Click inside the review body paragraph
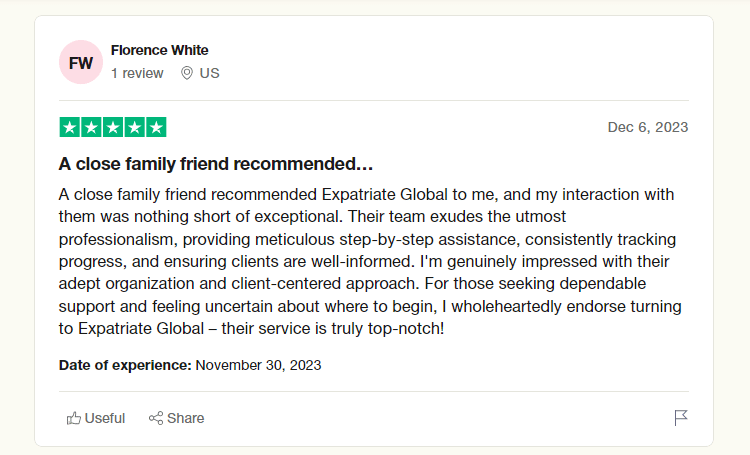This screenshot has width=750, height=455. [370, 260]
